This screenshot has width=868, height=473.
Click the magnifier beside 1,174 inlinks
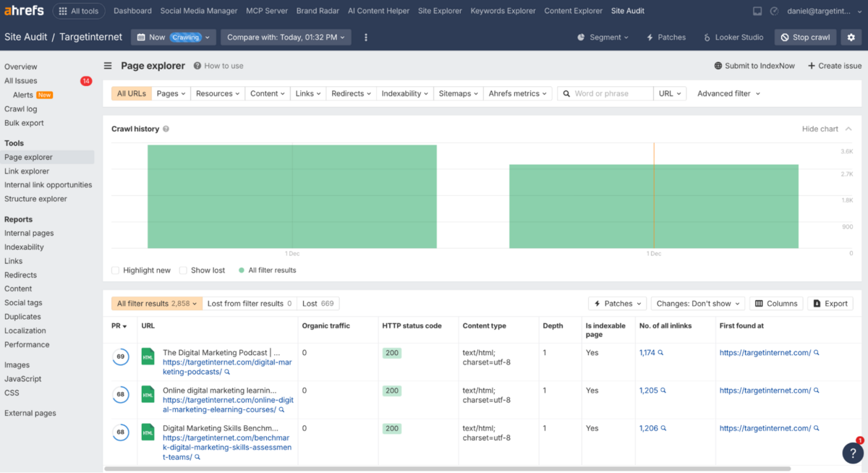pos(661,353)
